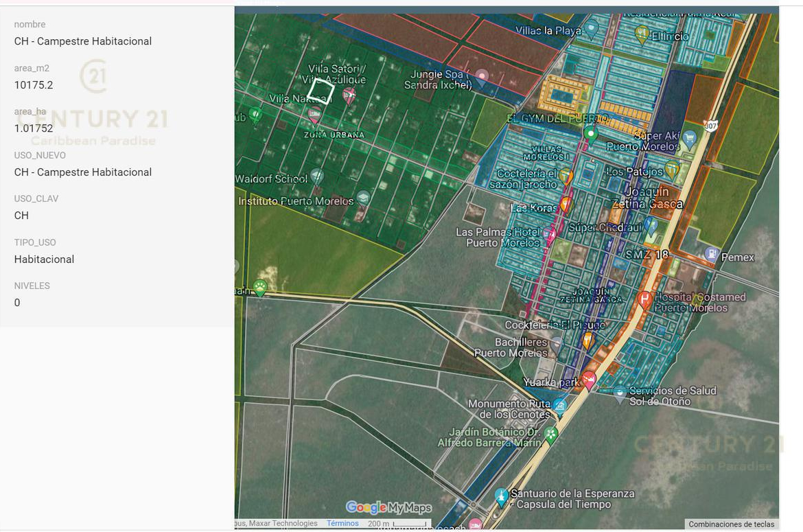
Task: Click the Pemex gas station marker
Action: (x=711, y=254)
